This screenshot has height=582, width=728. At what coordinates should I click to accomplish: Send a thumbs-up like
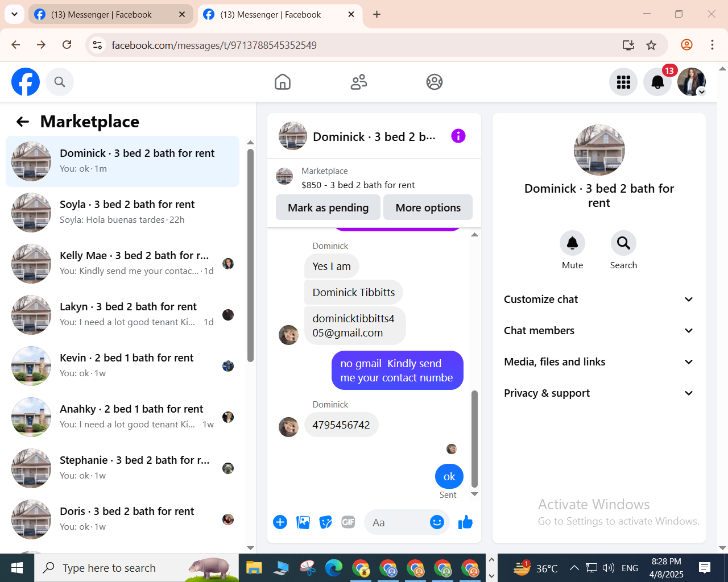coord(465,522)
